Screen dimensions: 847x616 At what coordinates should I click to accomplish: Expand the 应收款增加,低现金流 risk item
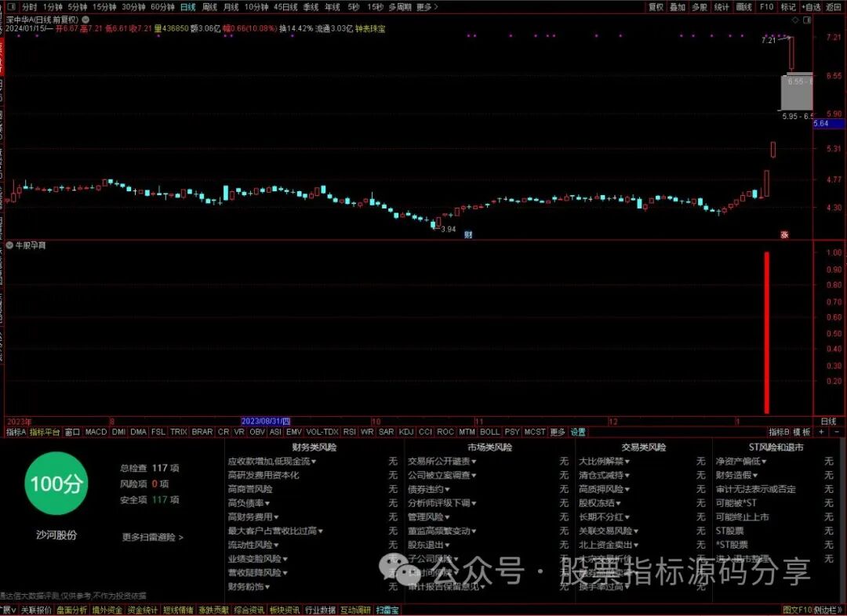(272, 461)
